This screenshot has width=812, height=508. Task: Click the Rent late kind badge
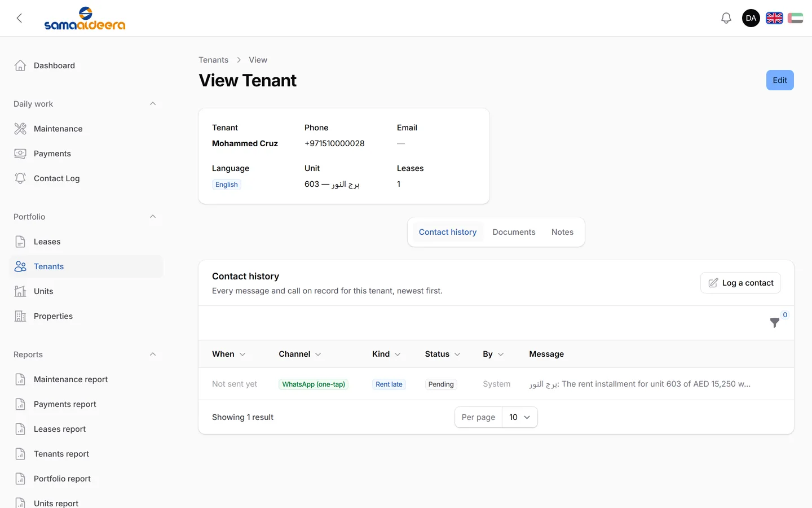[x=389, y=384]
